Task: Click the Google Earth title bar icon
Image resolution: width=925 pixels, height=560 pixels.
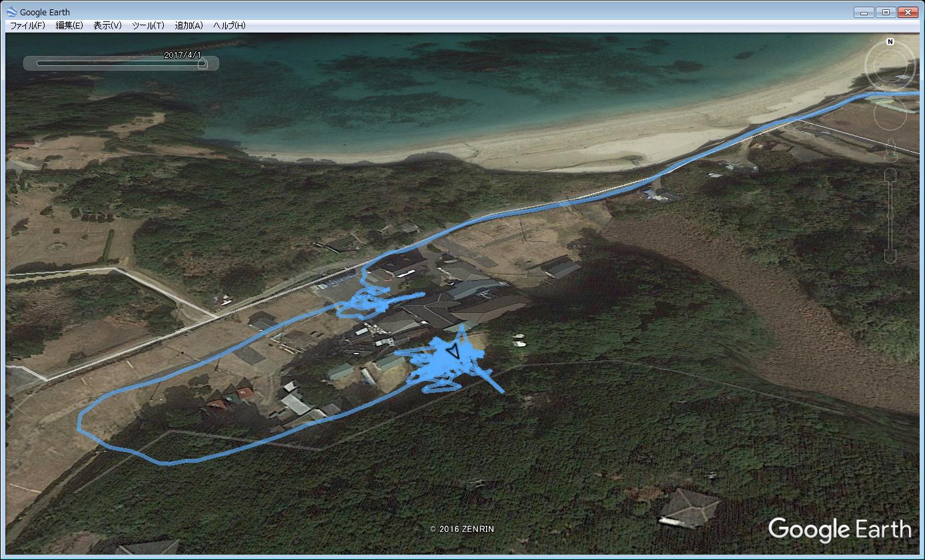Action: point(12,12)
